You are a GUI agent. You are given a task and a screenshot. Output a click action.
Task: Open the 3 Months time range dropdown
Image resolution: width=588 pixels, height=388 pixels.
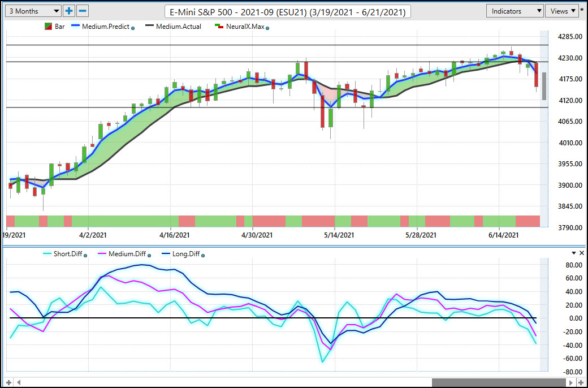pyautogui.click(x=33, y=11)
